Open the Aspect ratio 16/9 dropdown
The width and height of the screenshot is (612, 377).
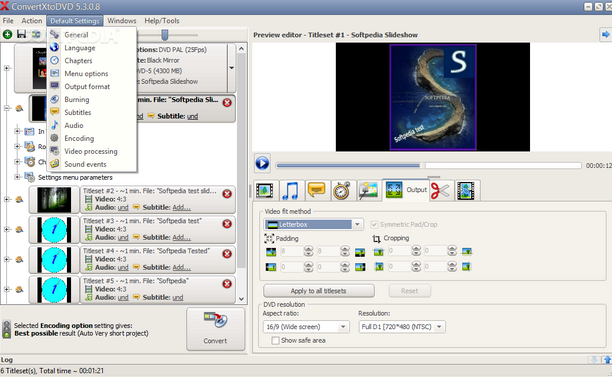(343, 327)
